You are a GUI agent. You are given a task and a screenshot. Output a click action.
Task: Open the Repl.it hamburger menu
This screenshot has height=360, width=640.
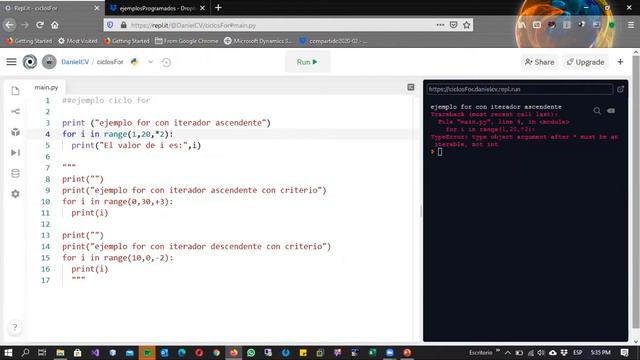[x=11, y=62]
